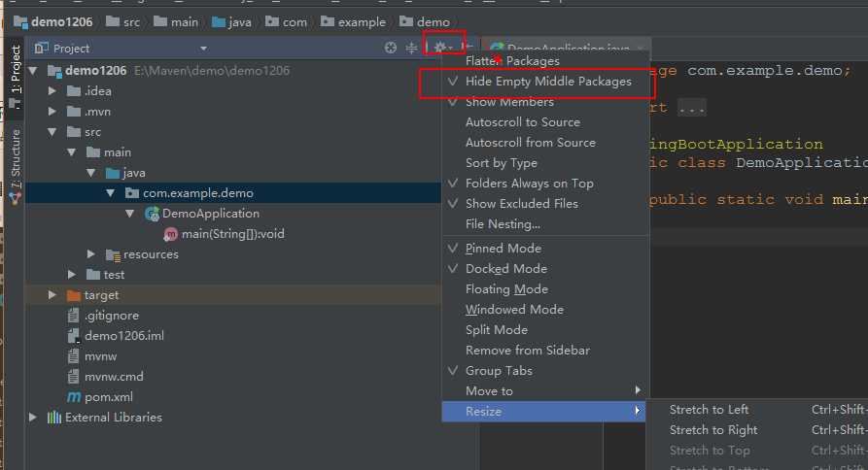Click the orange target folder icon
This screenshot has height=470, width=868.
click(74, 295)
